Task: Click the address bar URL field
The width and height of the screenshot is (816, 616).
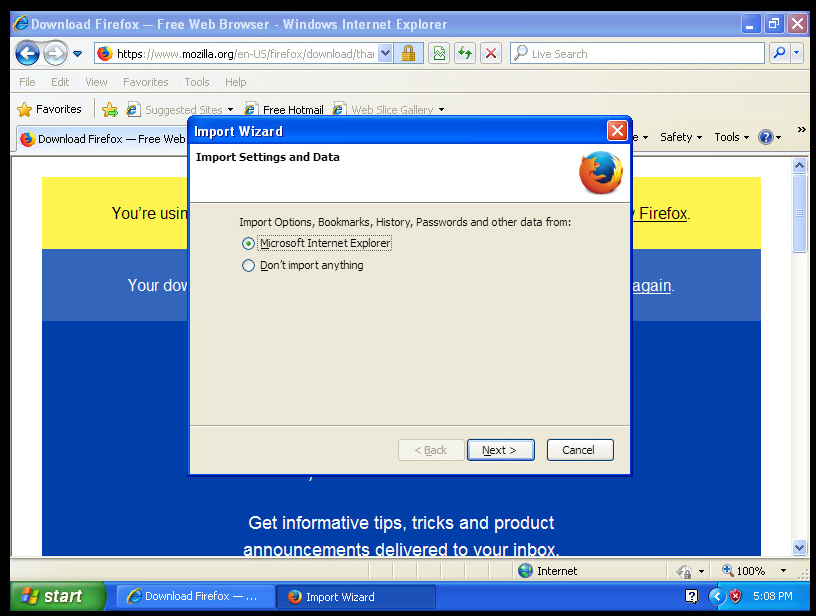Action: (237, 54)
